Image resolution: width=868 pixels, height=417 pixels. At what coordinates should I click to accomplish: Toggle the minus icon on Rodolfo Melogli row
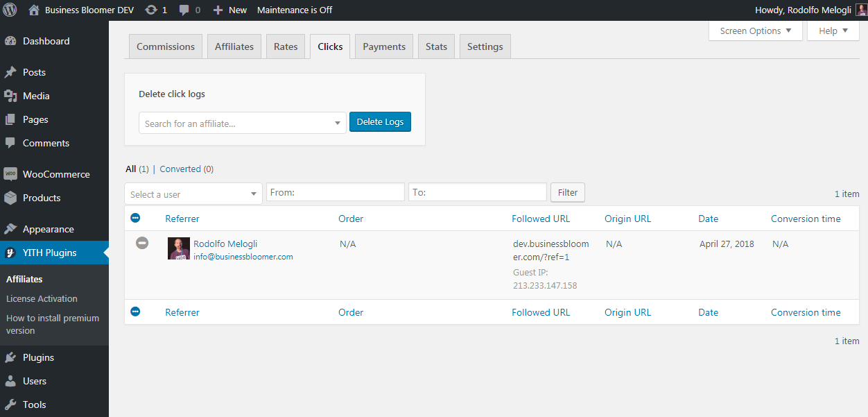[142, 243]
